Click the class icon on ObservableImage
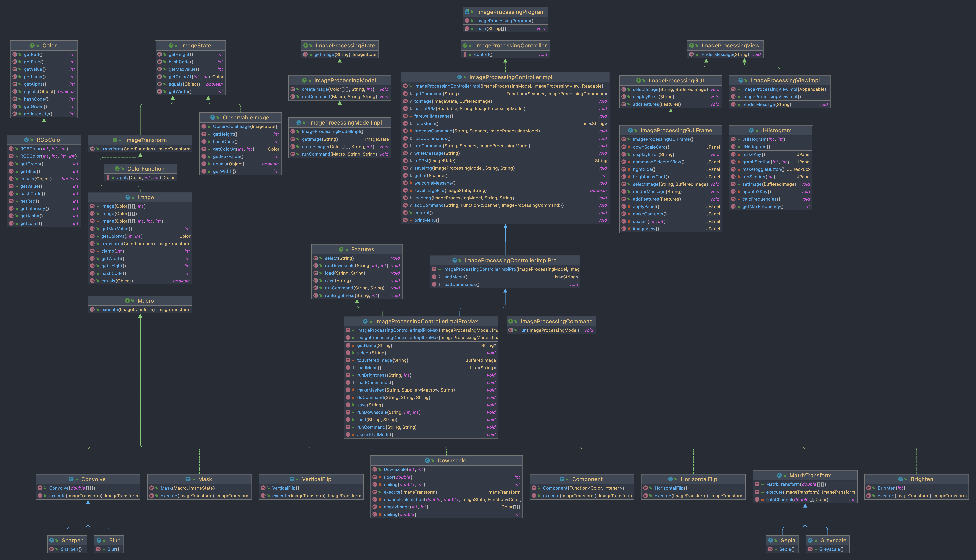The image size is (976, 560). pos(212,117)
